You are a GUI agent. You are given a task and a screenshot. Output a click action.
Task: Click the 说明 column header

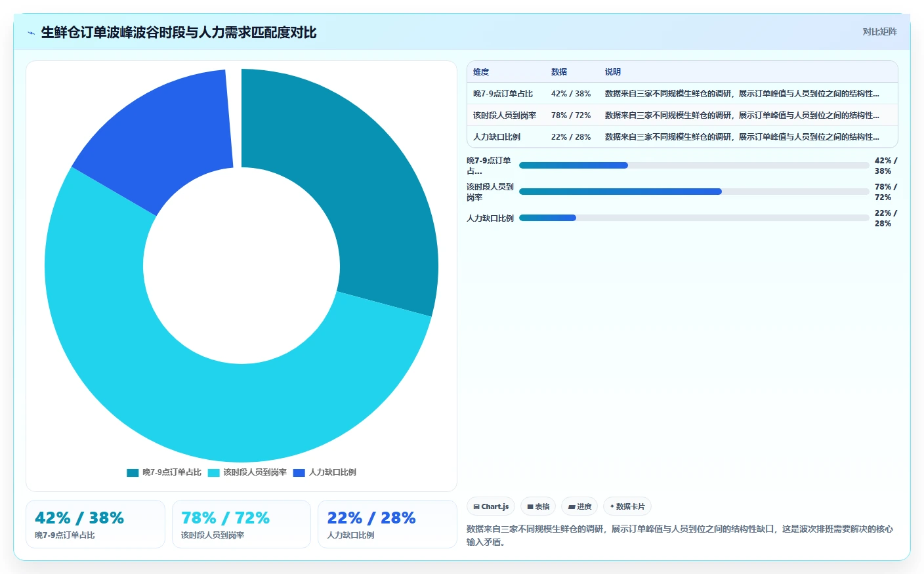click(x=613, y=72)
